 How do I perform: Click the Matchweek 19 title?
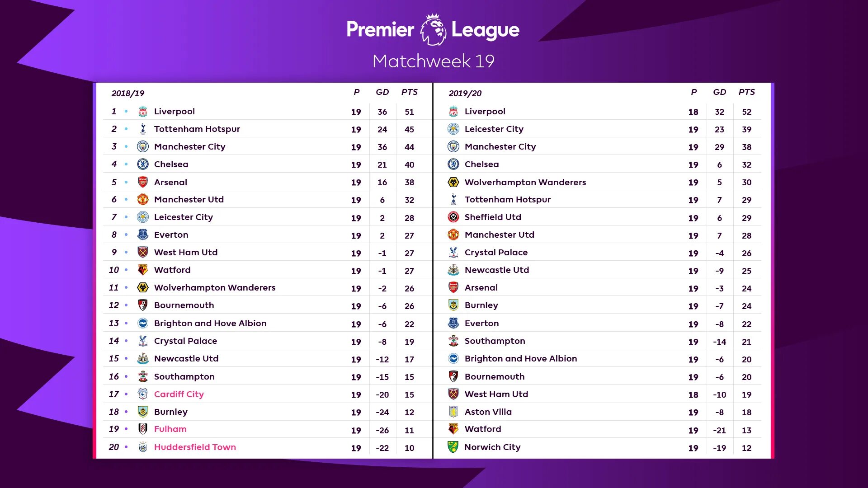[434, 61]
